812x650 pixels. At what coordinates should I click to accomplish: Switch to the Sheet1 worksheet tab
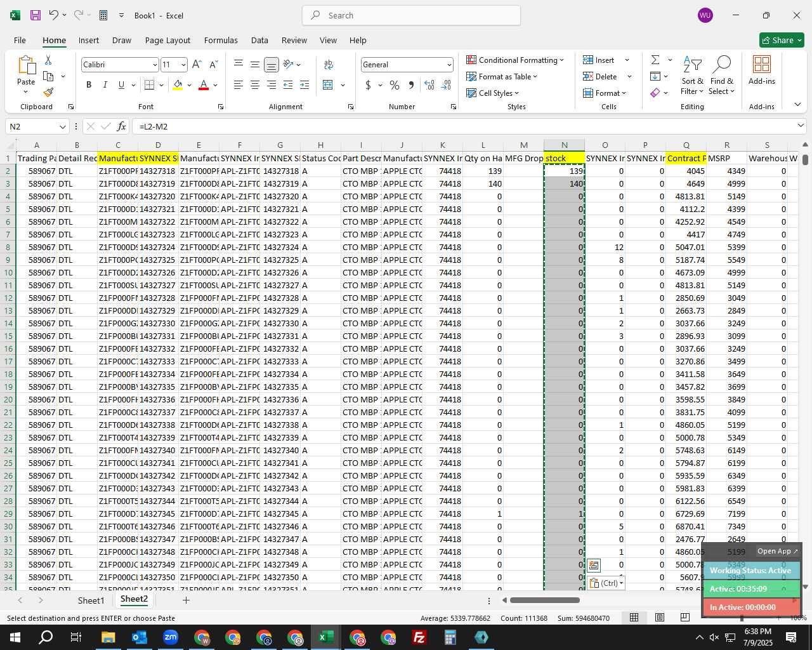click(91, 600)
